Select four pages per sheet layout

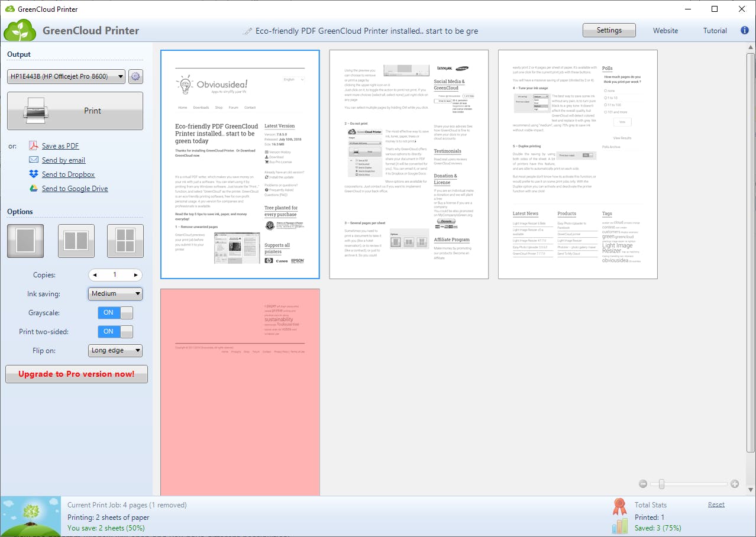click(125, 241)
